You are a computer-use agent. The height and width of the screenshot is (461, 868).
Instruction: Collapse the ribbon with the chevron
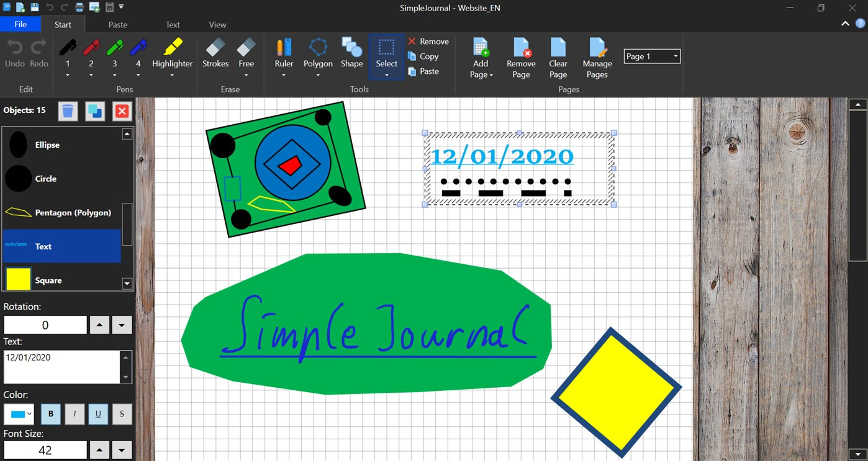(845, 24)
